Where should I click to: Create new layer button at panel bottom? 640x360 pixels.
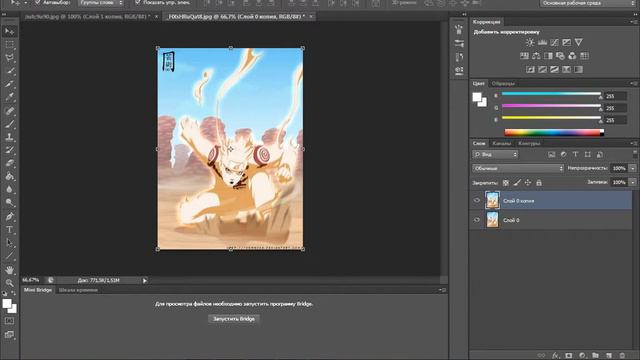[x=609, y=356]
